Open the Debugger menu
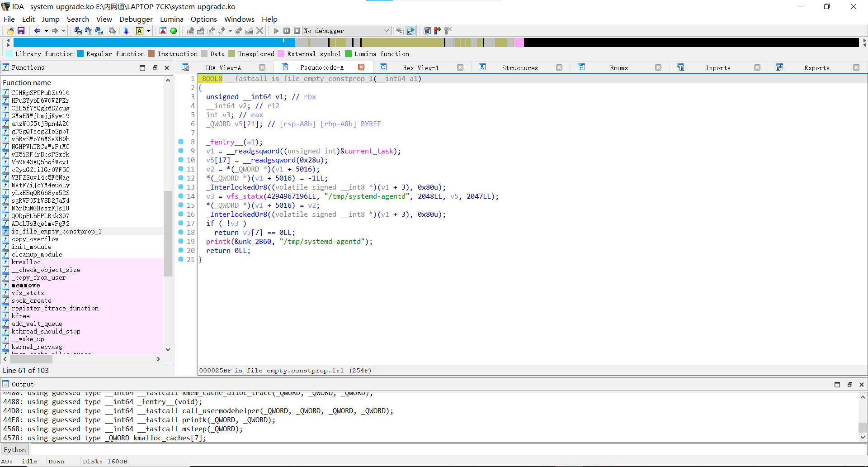The width and height of the screenshot is (868, 467). (x=136, y=19)
